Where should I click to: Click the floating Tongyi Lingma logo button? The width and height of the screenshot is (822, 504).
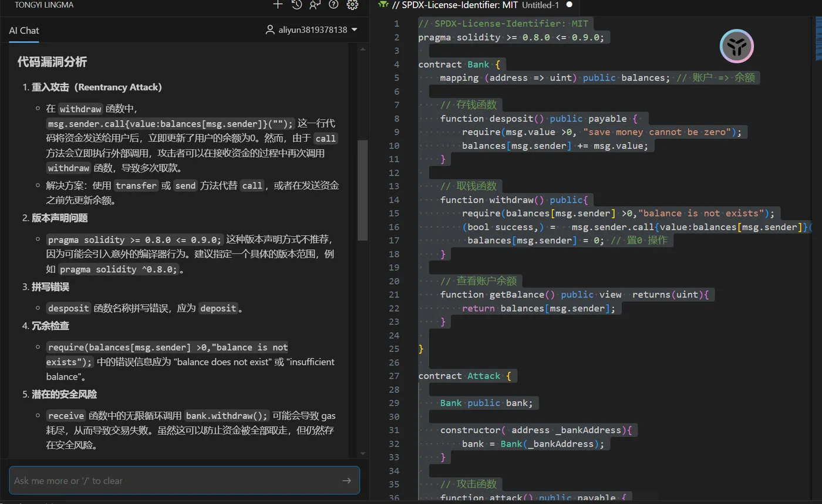point(737,46)
